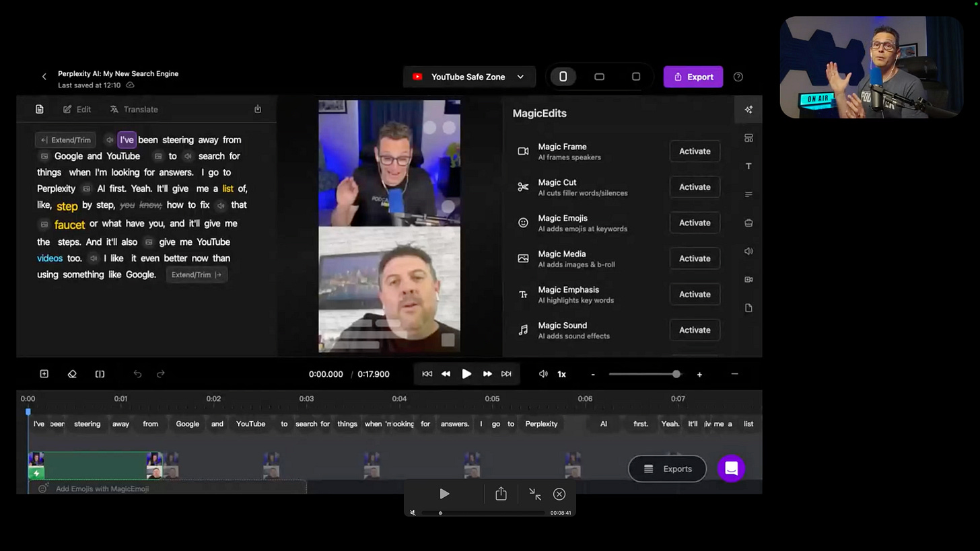Click the struck-through words you know
Screen dimensions: 980x551
pos(141,205)
